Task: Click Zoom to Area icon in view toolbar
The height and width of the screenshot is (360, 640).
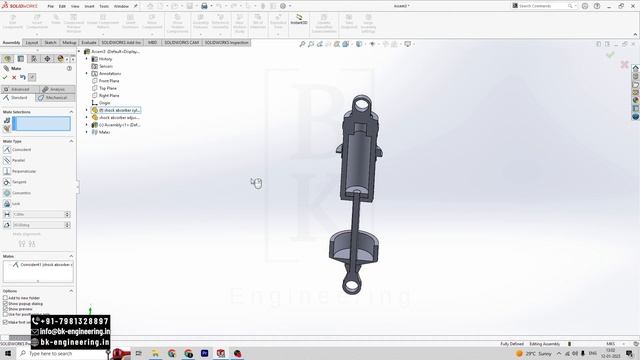Action: (x=311, y=44)
